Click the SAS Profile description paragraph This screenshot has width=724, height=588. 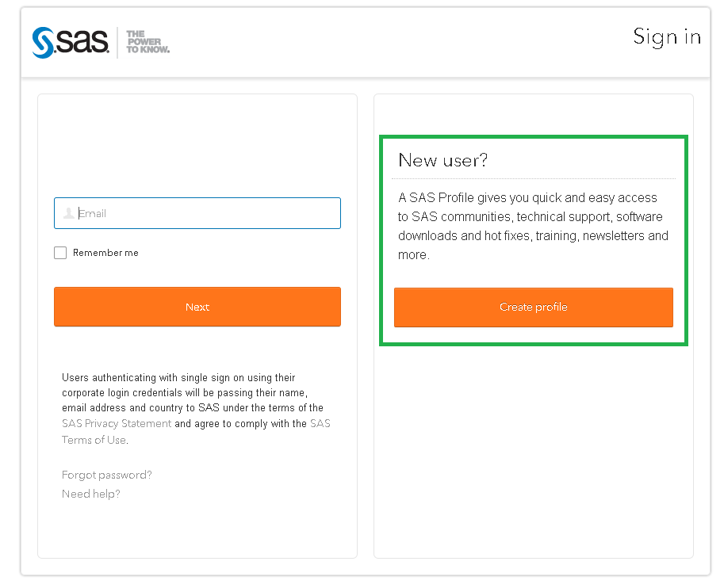533,226
